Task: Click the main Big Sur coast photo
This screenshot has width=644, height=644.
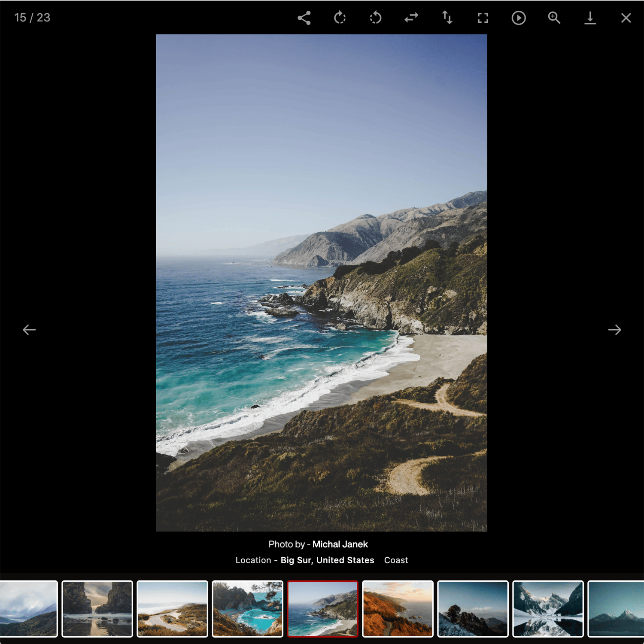Action: (322, 283)
